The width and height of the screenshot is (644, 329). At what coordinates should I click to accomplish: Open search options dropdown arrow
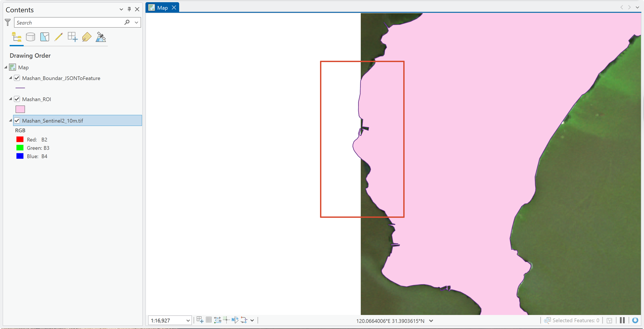(x=136, y=23)
